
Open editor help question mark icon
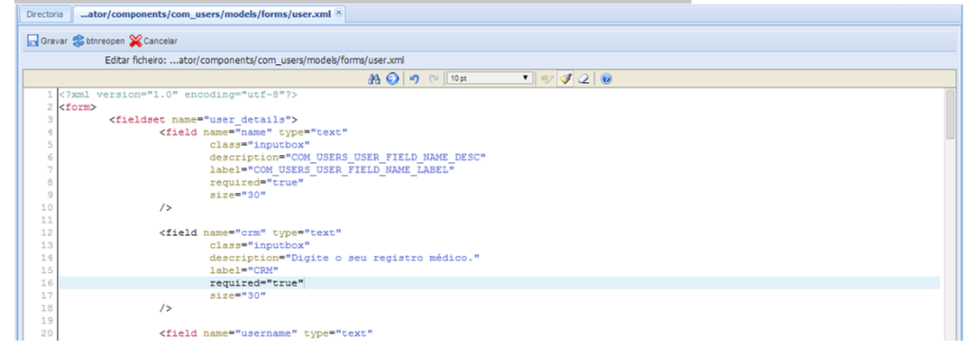606,78
